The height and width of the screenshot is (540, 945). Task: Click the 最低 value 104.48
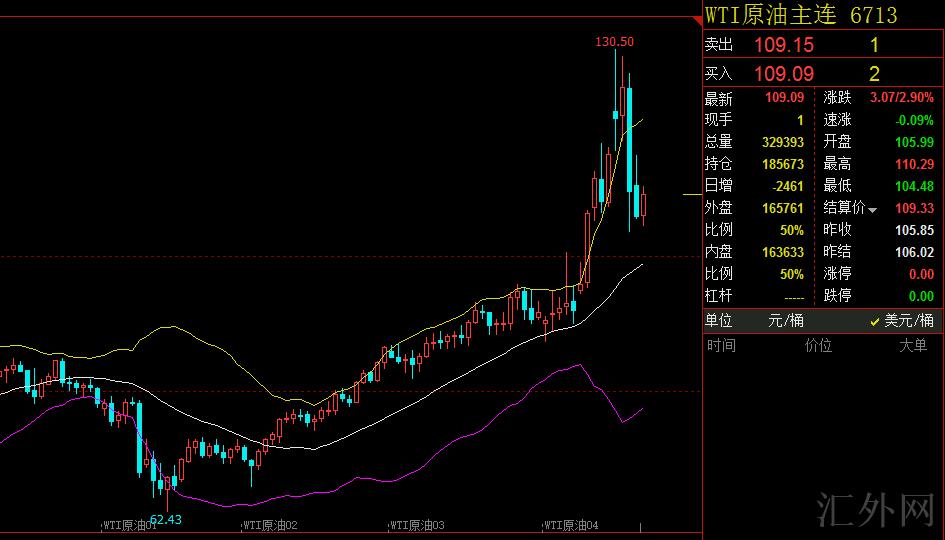pyautogui.click(x=914, y=186)
